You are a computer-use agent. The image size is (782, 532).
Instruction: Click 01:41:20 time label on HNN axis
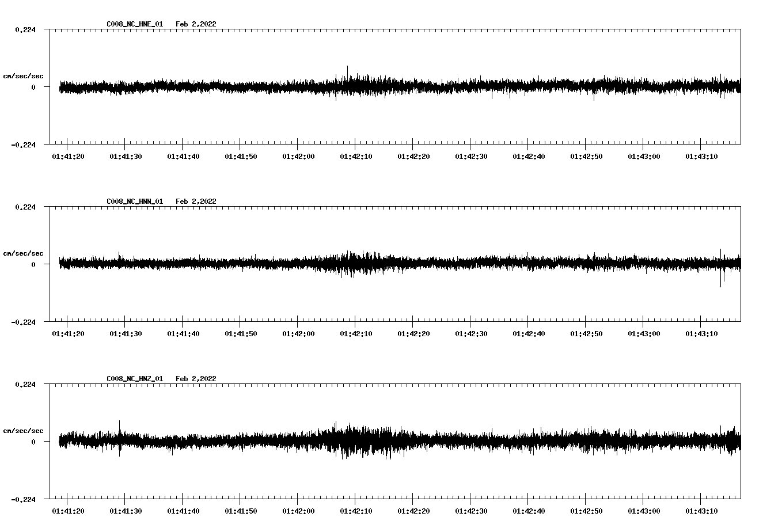tap(68, 334)
